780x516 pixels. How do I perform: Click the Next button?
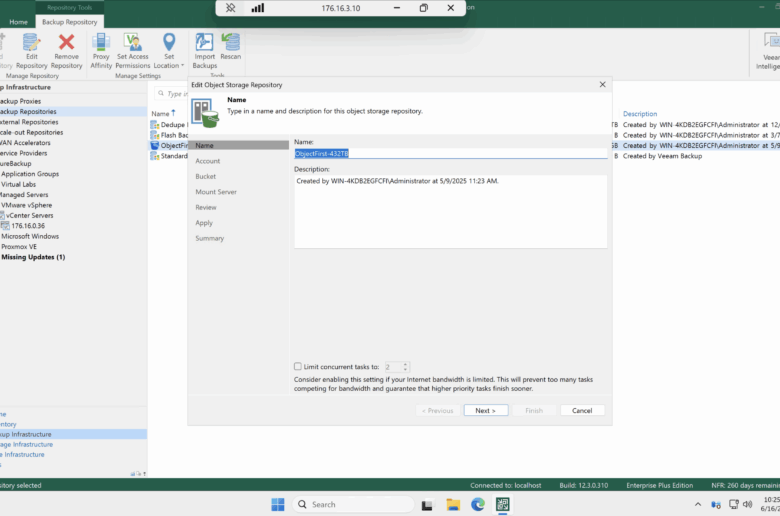(x=486, y=411)
